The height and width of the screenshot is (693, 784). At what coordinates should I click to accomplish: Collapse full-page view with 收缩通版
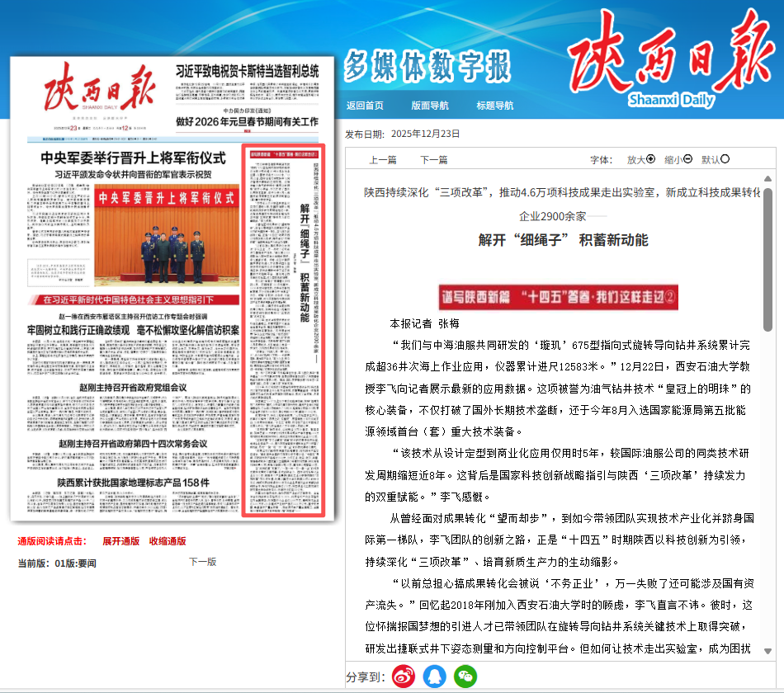click(x=168, y=541)
